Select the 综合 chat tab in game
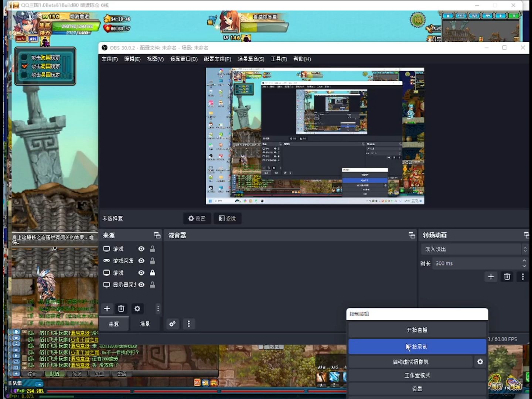 pyautogui.click(x=32, y=374)
